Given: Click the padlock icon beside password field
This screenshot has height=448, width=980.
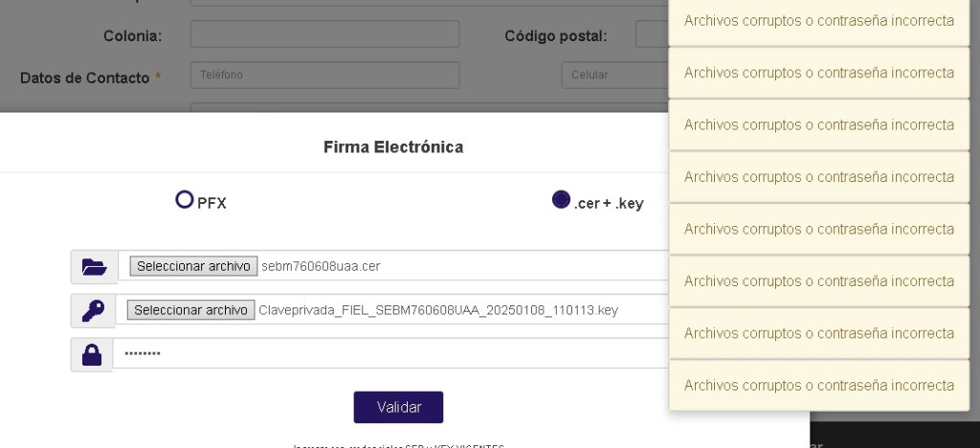Looking at the screenshot, I should pos(92,355).
